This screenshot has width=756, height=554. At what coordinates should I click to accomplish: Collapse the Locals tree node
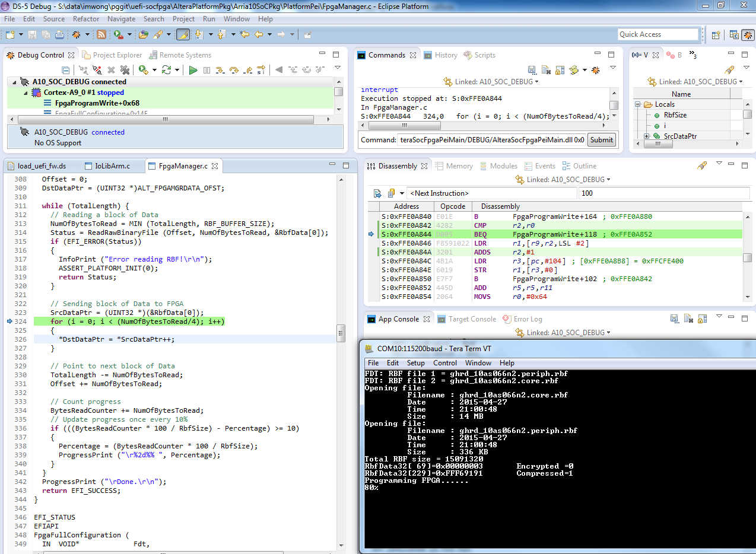pyautogui.click(x=639, y=104)
